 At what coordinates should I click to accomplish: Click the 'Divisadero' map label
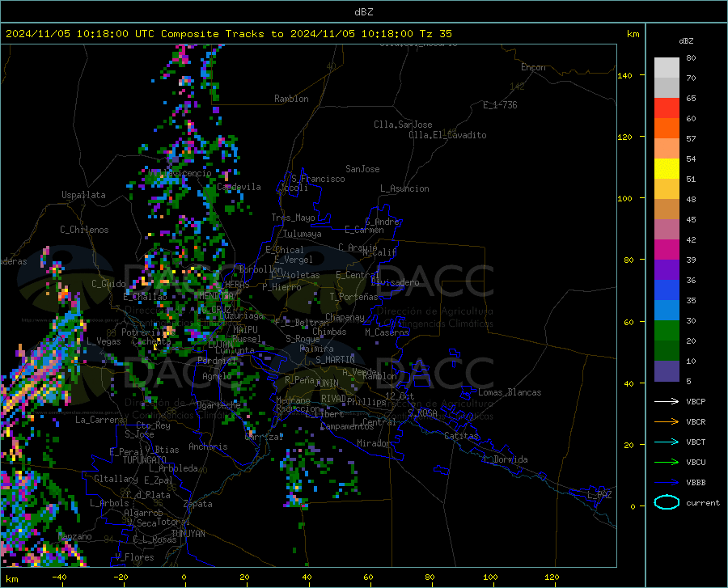tap(395, 282)
